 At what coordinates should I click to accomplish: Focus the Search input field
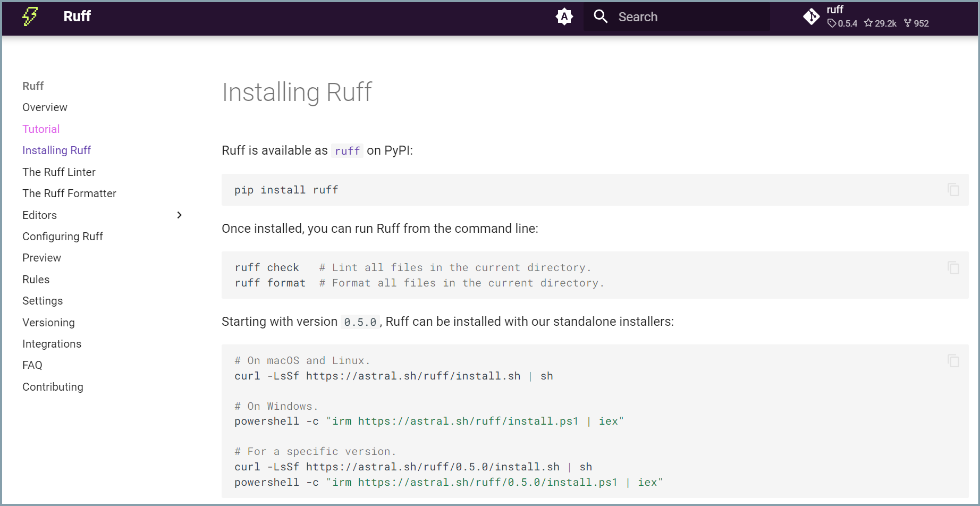click(x=677, y=17)
